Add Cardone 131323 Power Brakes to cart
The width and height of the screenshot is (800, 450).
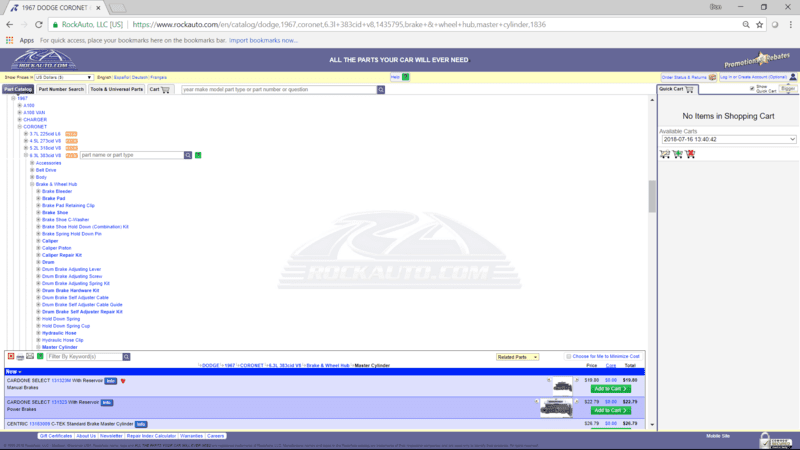click(x=611, y=410)
